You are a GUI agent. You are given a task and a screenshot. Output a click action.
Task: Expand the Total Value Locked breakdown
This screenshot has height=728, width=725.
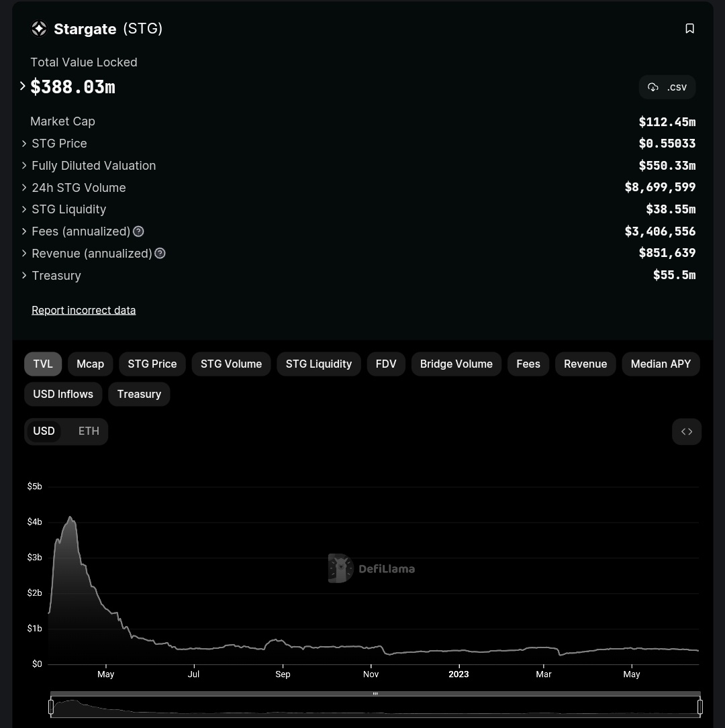pos(22,87)
